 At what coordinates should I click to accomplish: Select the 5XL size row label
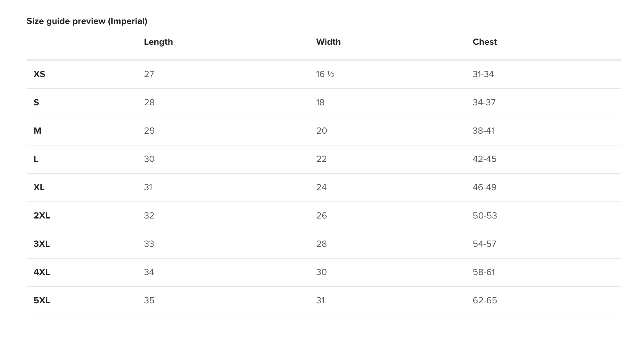pyautogui.click(x=42, y=300)
